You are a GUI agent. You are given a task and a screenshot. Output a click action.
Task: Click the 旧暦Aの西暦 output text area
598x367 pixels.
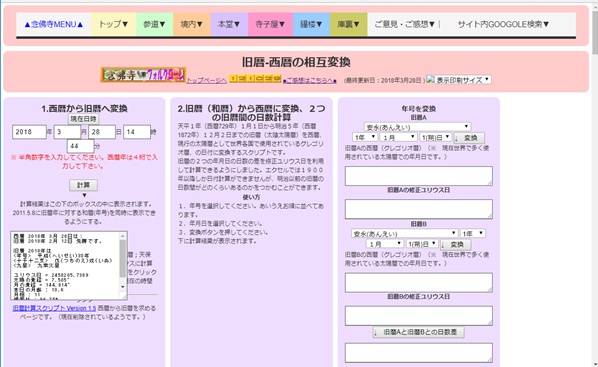[x=419, y=176]
